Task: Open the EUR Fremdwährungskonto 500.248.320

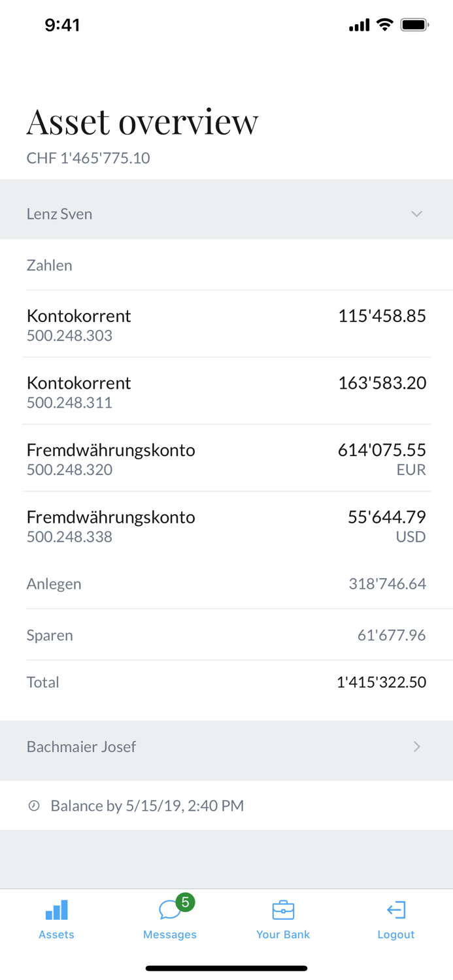Action: [x=226, y=459]
